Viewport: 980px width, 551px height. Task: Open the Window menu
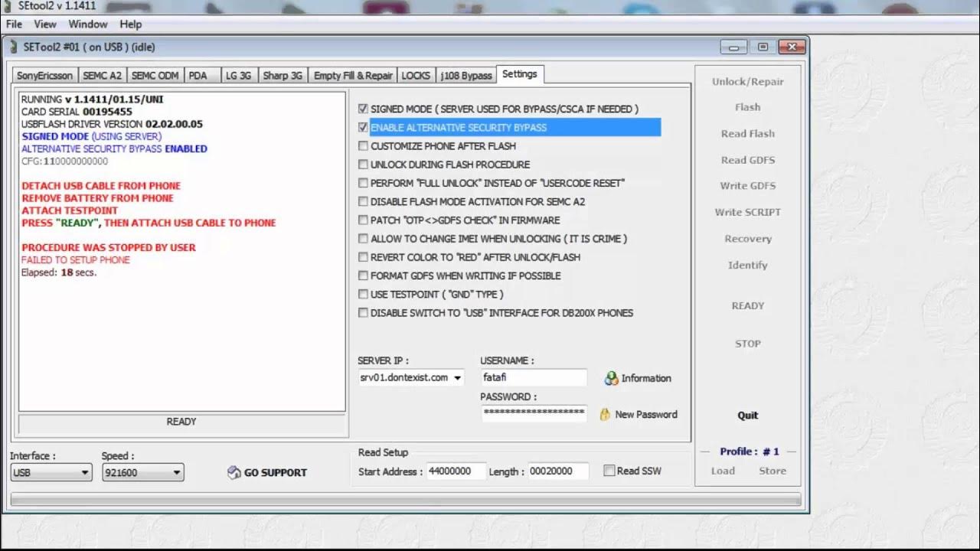point(88,24)
